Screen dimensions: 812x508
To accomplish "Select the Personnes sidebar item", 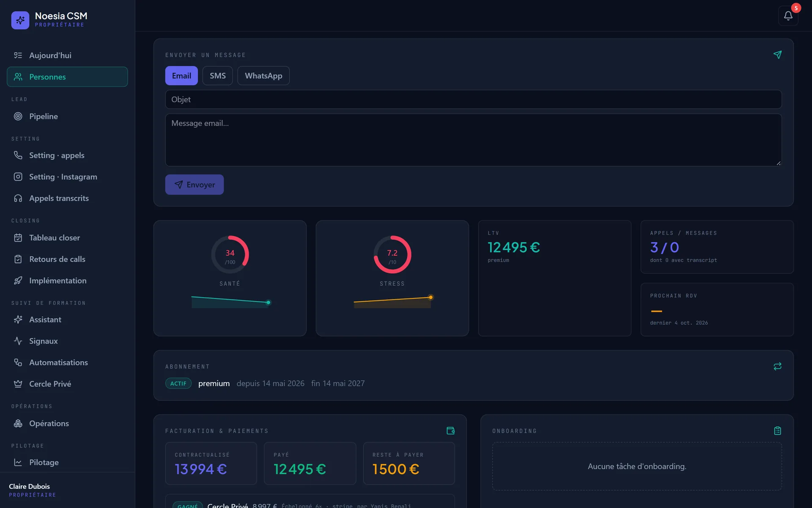I will 67,77.
